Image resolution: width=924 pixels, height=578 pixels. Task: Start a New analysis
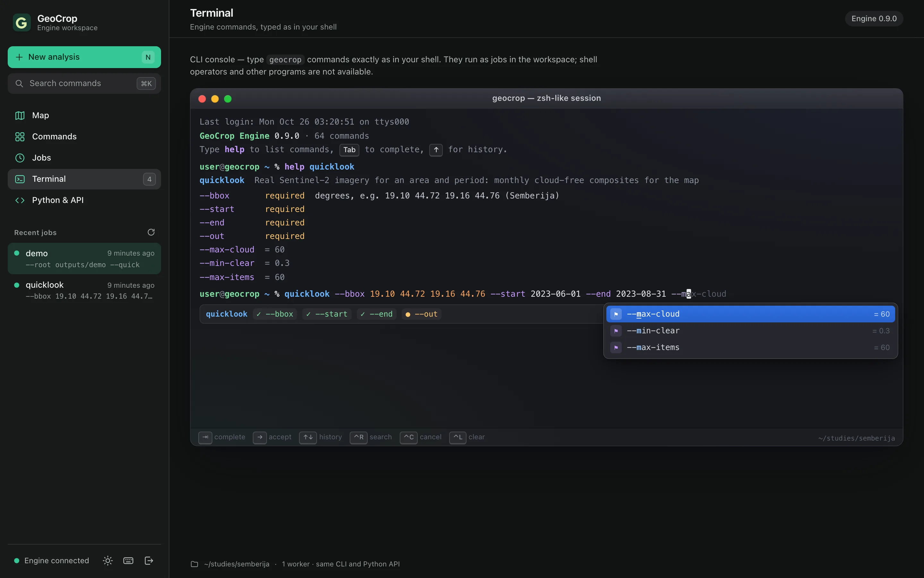point(84,57)
